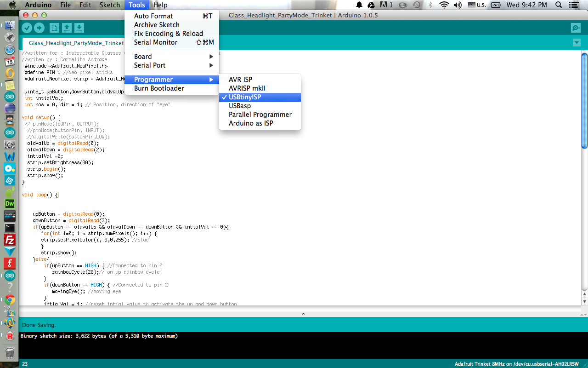Screen dimensions: 588x368
Task: Click the strip.setBrightness(80); code line
Action: click(x=60, y=163)
